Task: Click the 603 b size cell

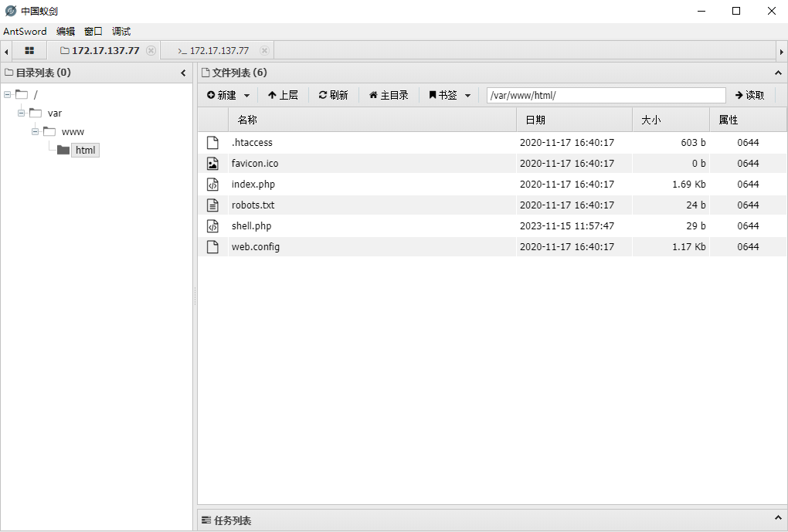Action: (693, 142)
